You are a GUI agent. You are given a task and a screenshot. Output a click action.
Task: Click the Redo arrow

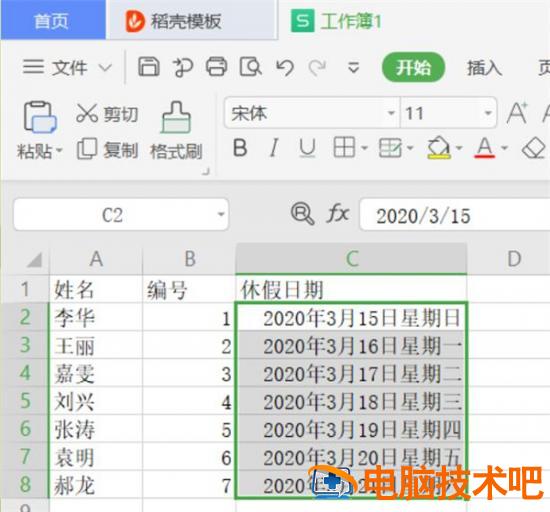coord(317,67)
